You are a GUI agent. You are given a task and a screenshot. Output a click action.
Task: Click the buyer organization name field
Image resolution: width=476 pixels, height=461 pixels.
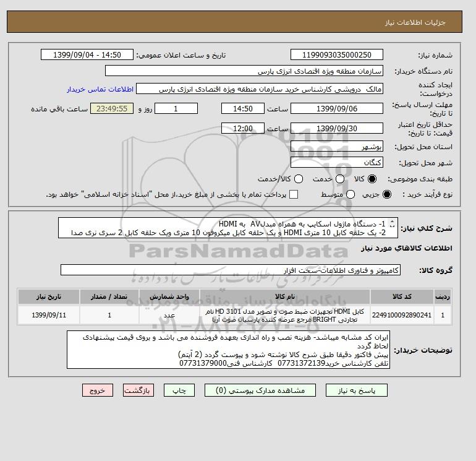coord(244,71)
